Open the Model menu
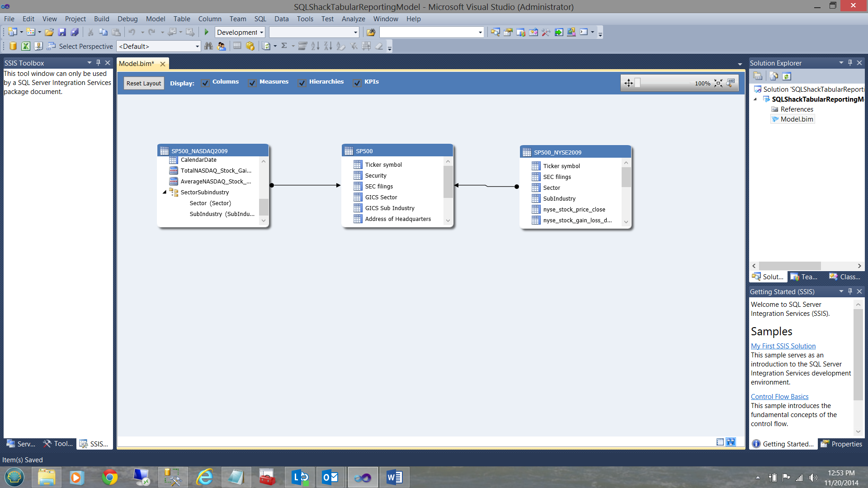The width and height of the screenshot is (868, 488). 155,19
